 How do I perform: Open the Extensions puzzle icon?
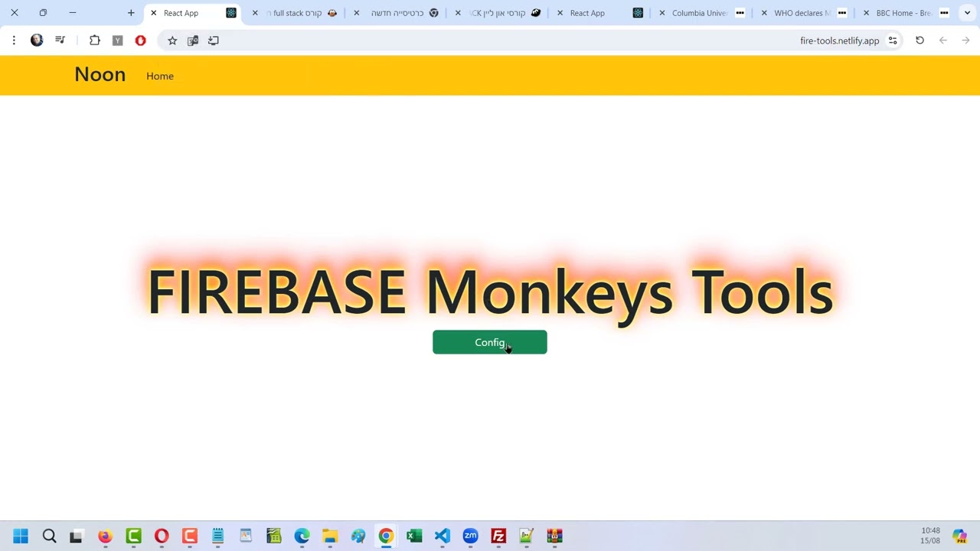pos(95,41)
